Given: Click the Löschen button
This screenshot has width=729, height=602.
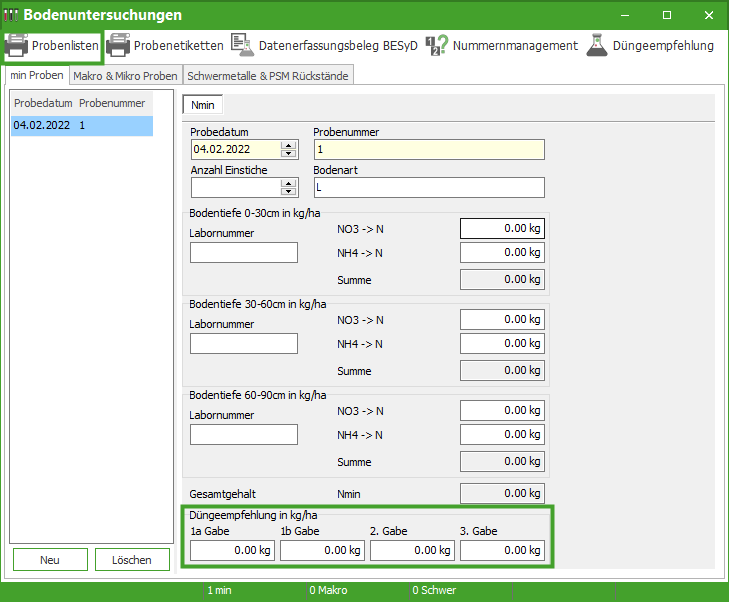Looking at the screenshot, I should click(x=132, y=560).
